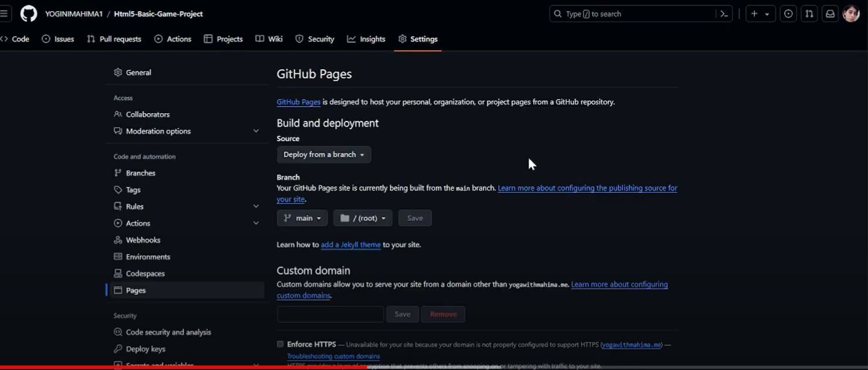Switch to the Insights tab
The height and width of the screenshot is (370, 868).
[366, 39]
